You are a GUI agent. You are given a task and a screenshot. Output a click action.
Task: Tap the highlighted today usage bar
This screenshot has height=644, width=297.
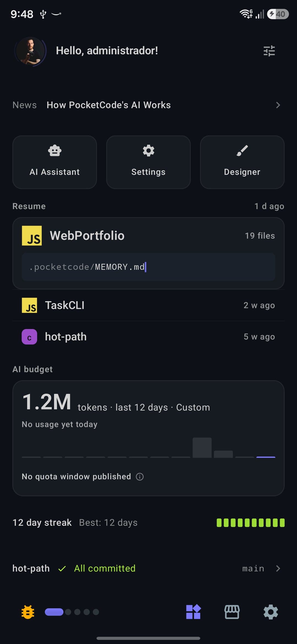pos(266,457)
